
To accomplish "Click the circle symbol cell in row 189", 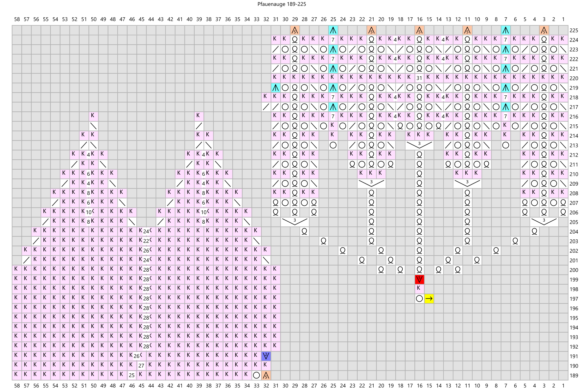I will tap(256, 375).
